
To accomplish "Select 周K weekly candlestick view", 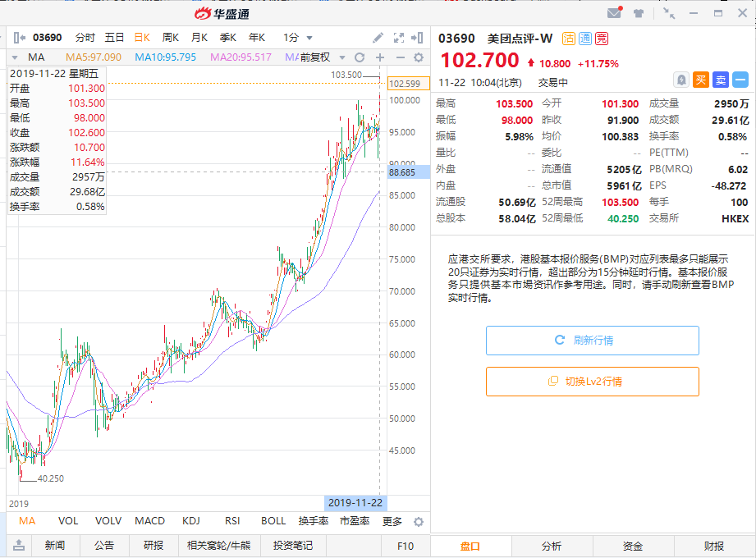I will 171,38.
